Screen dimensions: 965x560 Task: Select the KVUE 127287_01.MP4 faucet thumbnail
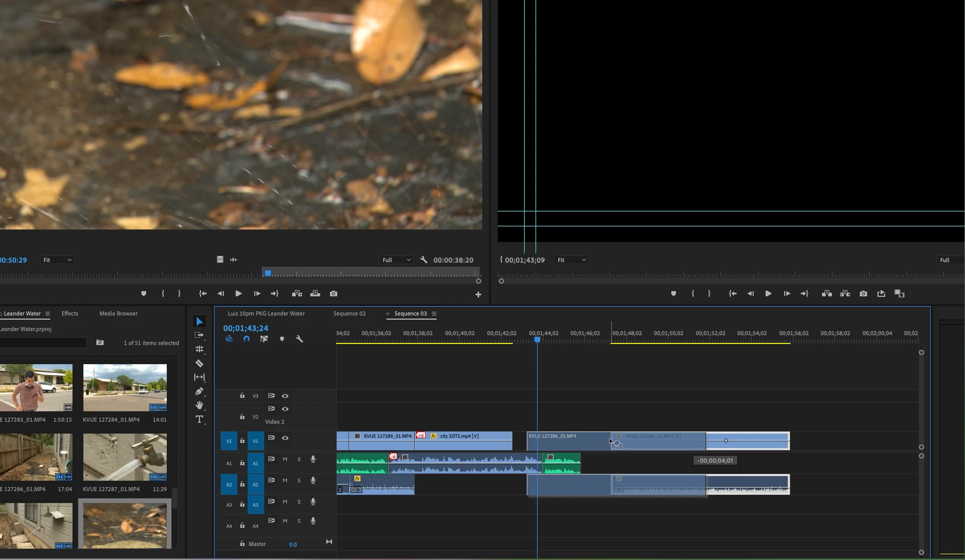click(125, 457)
